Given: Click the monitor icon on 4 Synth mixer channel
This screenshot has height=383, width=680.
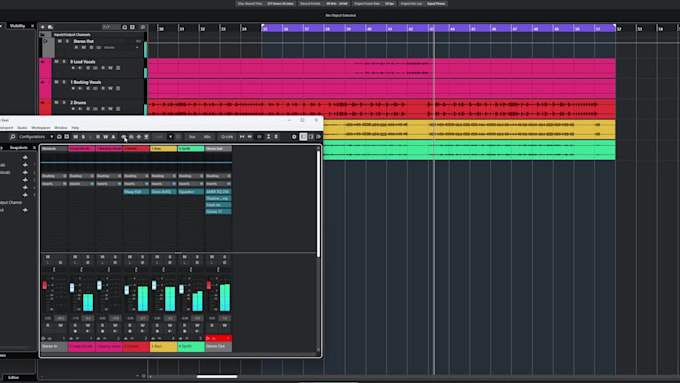Looking at the screenshot, I should pyautogui.click(x=197, y=331).
